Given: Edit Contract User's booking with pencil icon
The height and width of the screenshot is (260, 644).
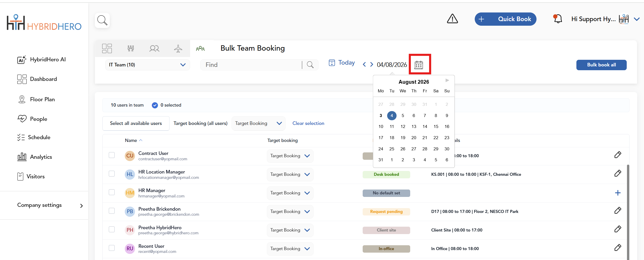Looking at the screenshot, I should pos(618,155).
